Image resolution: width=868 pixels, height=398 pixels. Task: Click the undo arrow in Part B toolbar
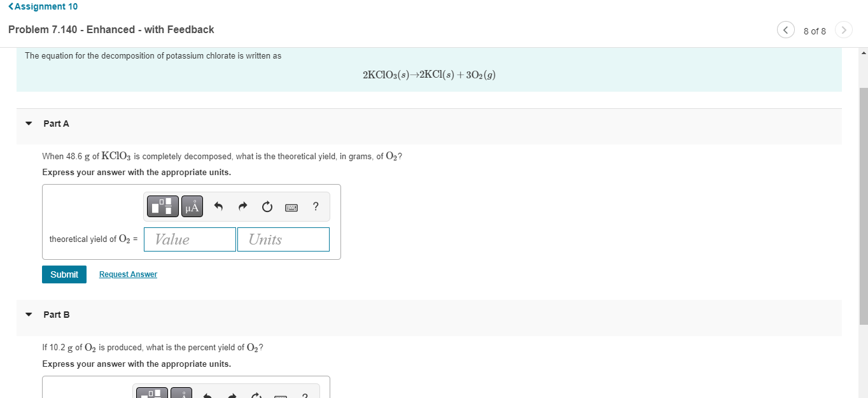[207, 394]
